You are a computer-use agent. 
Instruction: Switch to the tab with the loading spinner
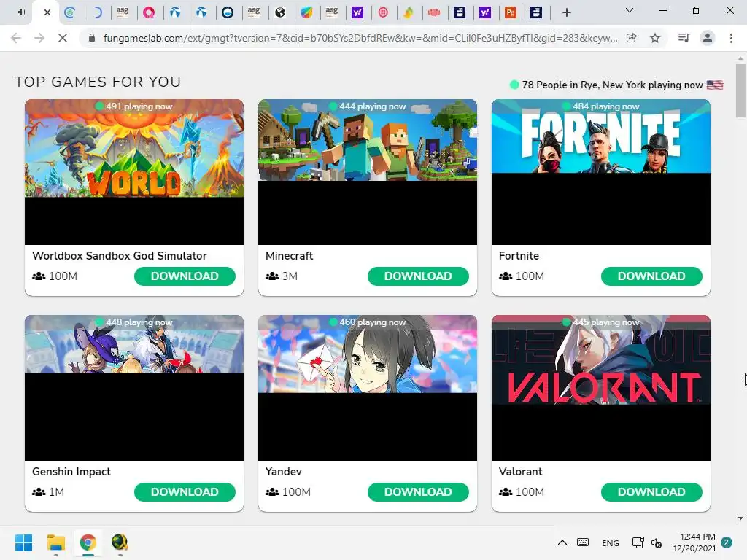(97, 12)
